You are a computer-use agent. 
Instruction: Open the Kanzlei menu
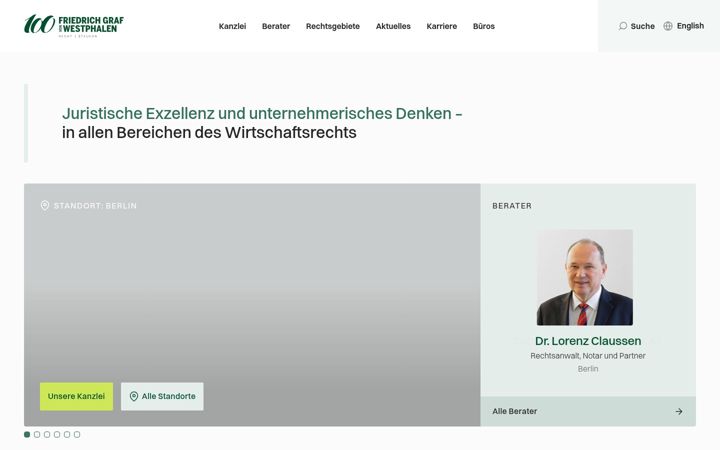232,26
